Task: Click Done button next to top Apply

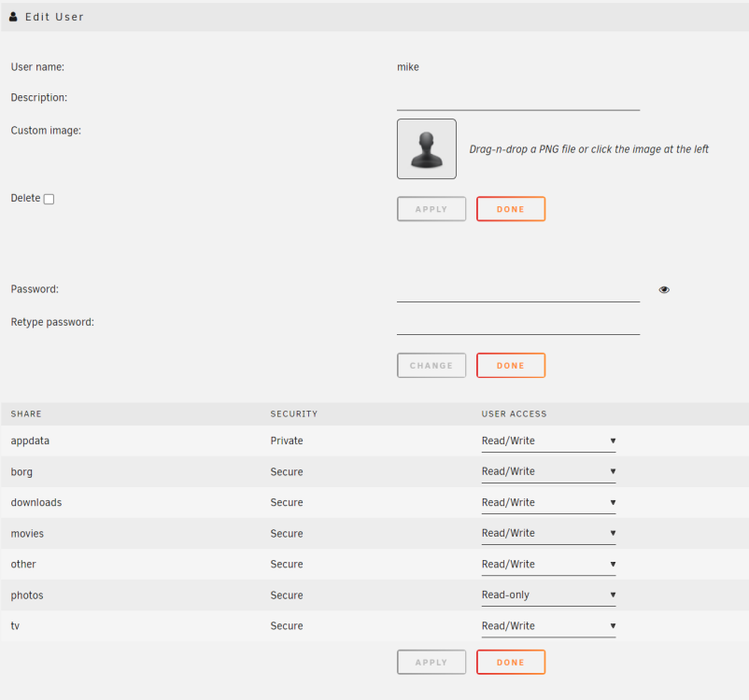Action: point(511,209)
